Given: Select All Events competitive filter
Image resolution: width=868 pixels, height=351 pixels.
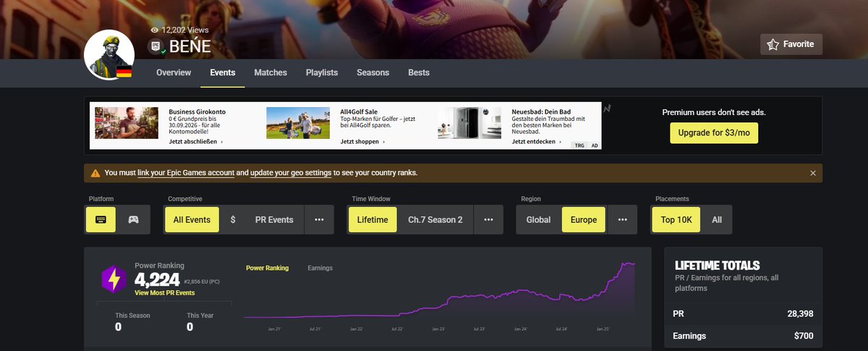Looking at the screenshot, I should click(192, 220).
